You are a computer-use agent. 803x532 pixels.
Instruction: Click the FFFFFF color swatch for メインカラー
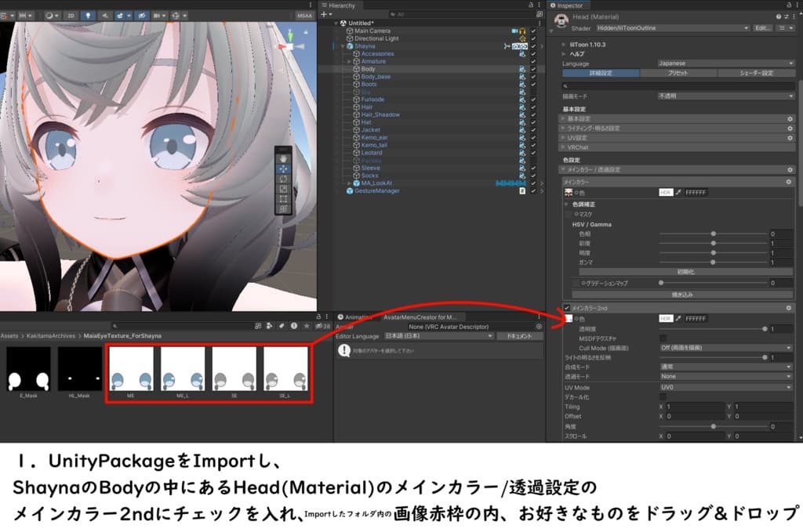pos(696,192)
